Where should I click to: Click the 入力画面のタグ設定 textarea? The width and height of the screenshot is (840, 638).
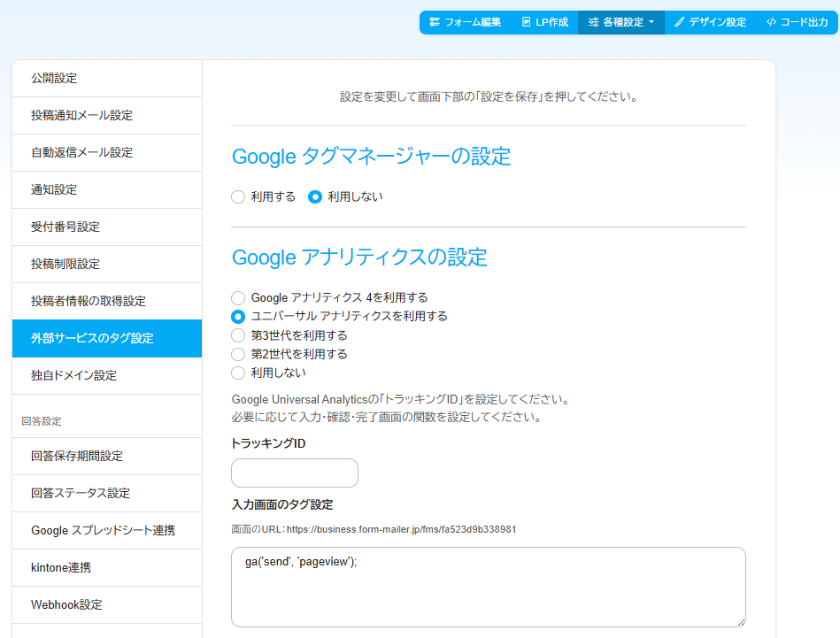(489, 587)
